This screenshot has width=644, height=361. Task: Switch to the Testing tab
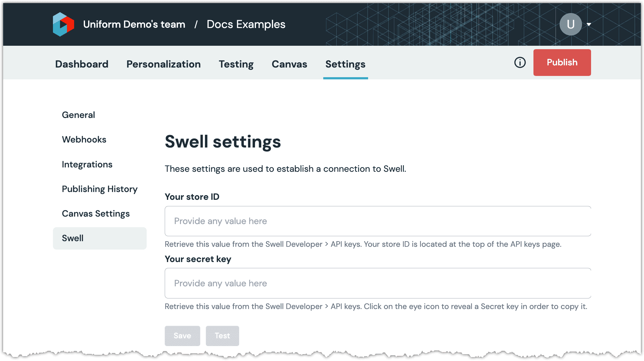click(236, 64)
